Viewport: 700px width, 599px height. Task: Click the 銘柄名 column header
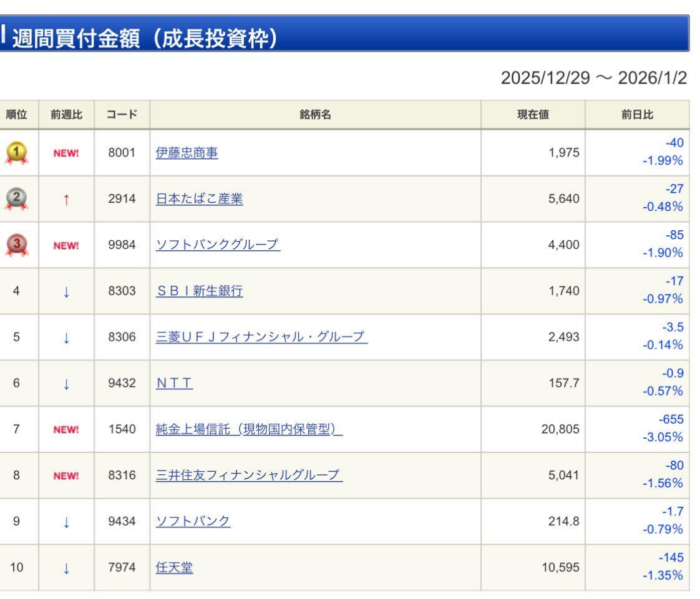pos(315,114)
